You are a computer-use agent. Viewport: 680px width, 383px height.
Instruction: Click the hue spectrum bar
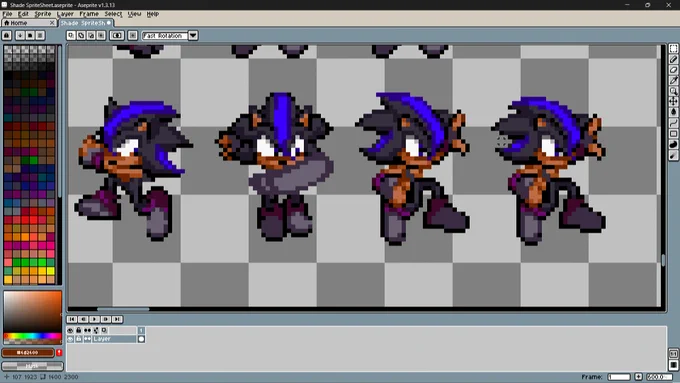point(33,336)
